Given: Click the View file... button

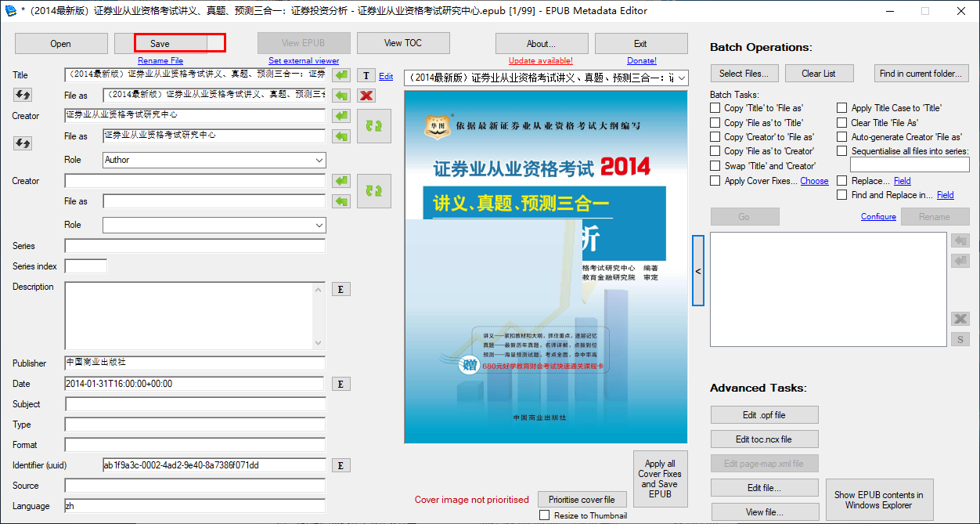Looking at the screenshot, I should click(x=765, y=512).
